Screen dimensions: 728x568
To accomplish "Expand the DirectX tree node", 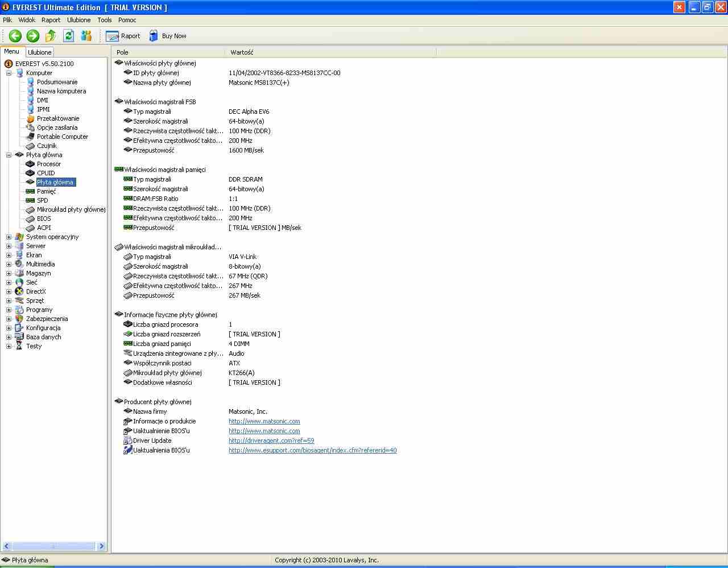I will click(x=9, y=291).
